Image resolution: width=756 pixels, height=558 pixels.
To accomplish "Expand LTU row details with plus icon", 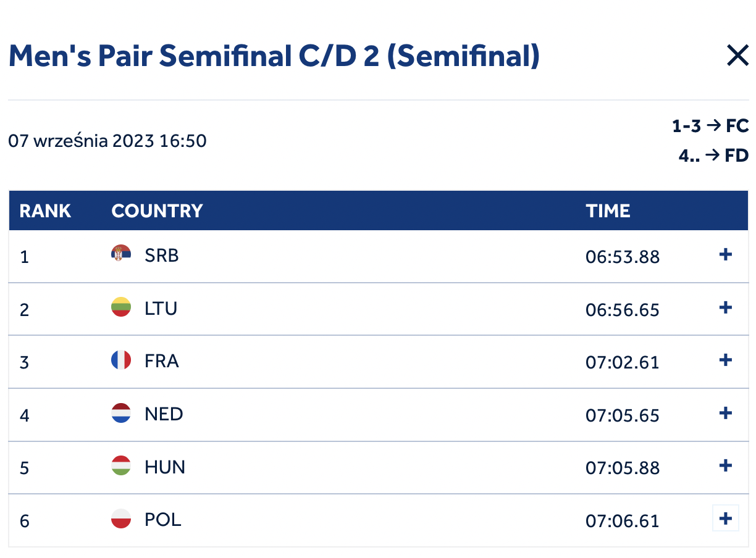I will [726, 307].
